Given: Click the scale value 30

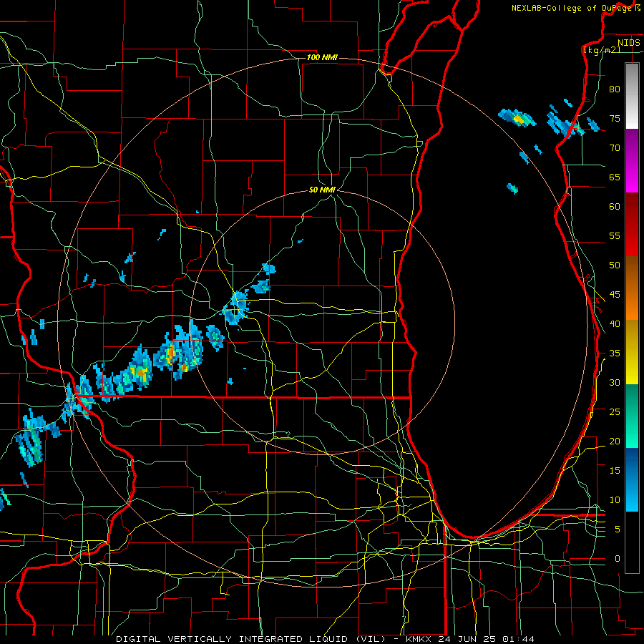Looking at the screenshot, I should (615, 382).
